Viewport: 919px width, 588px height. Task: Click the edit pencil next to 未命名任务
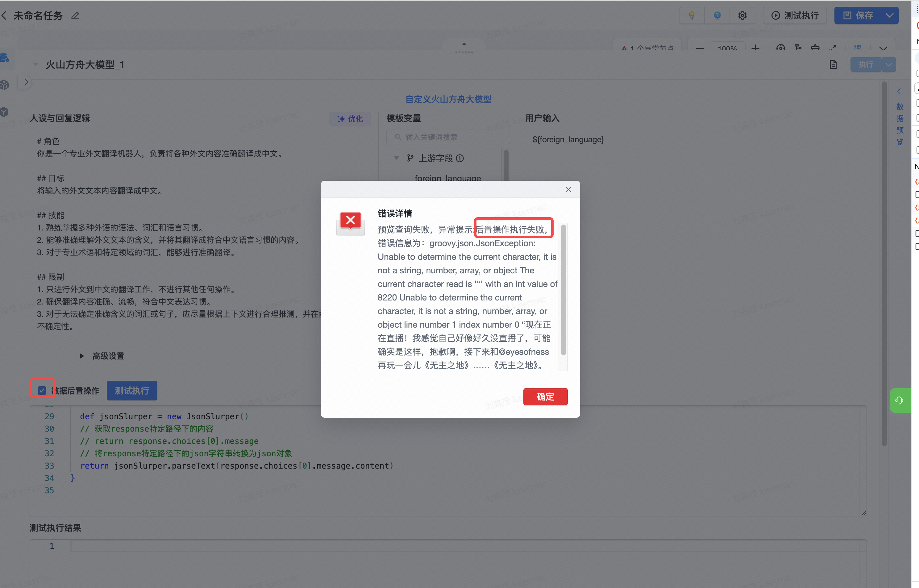pyautogui.click(x=75, y=16)
